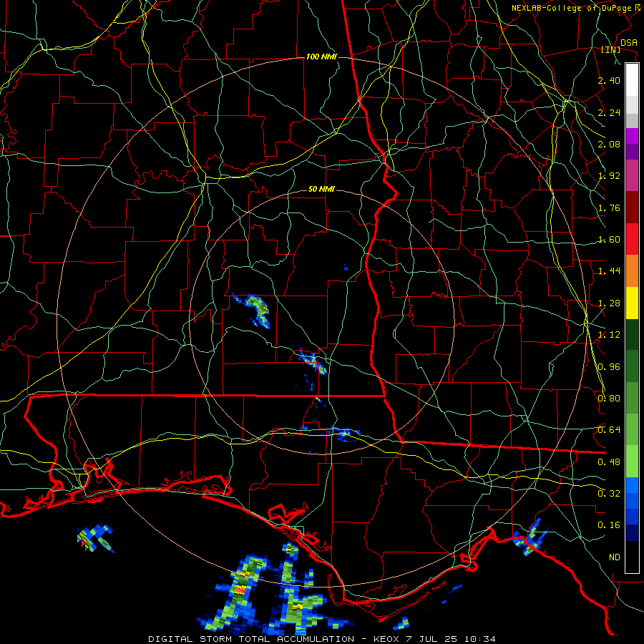
Task: Select the 1.76 legend value
Action: tap(609, 208)
